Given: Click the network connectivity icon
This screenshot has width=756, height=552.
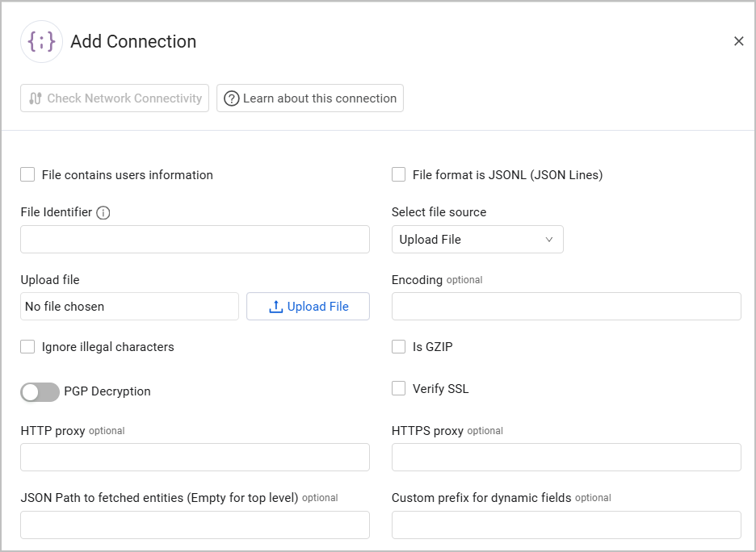Looking at the screenshot, I should tap(35, 98).
